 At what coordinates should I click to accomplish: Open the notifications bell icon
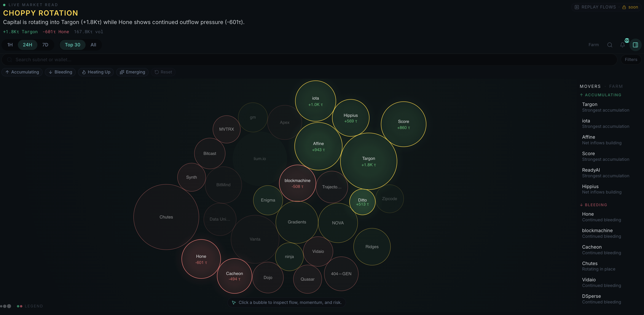click(622, 45)
